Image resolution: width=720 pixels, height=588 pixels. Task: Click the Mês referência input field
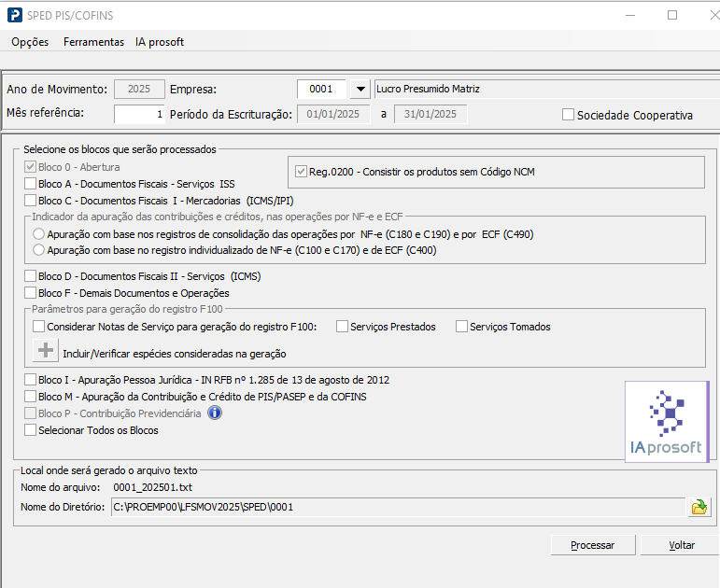click(139, 114)
